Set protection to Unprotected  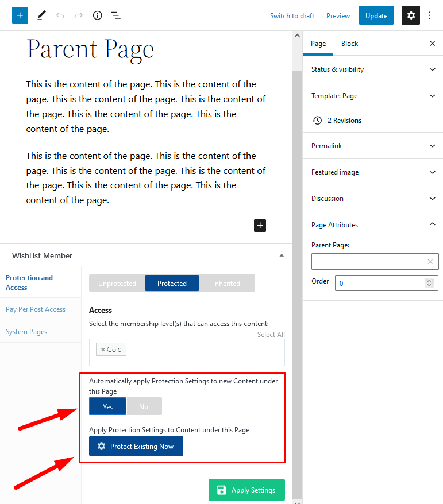tap(117, 283)
